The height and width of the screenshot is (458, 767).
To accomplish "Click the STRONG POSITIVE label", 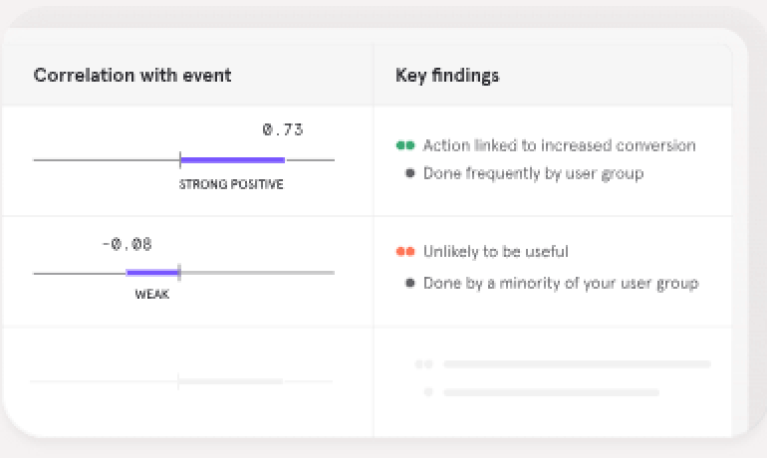I will click(231, 185).
